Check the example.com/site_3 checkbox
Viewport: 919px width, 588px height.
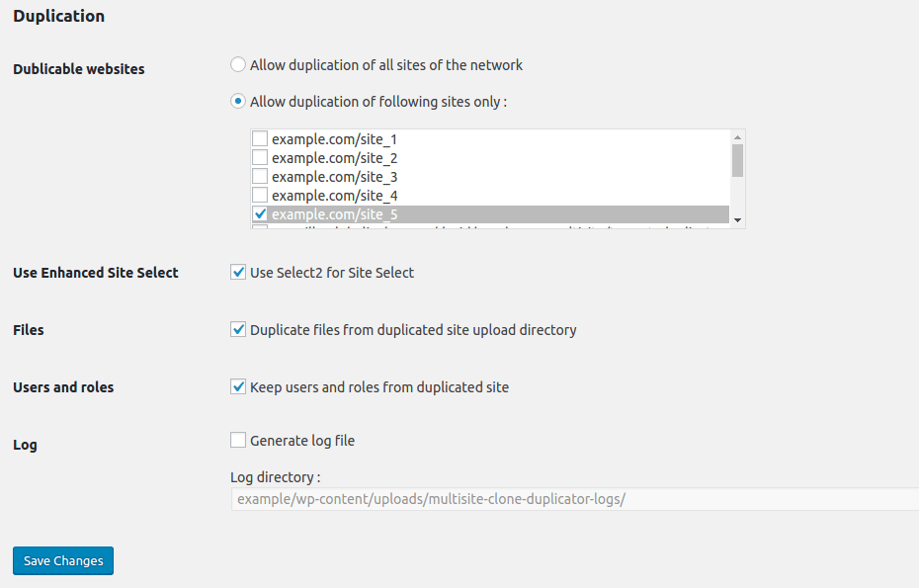[260, 177]
